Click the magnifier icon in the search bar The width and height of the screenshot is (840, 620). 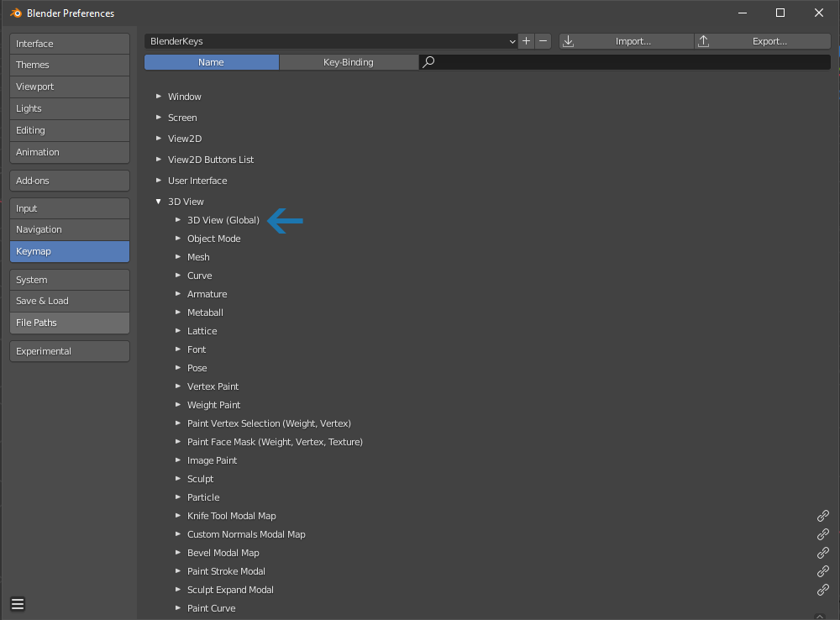428,62
